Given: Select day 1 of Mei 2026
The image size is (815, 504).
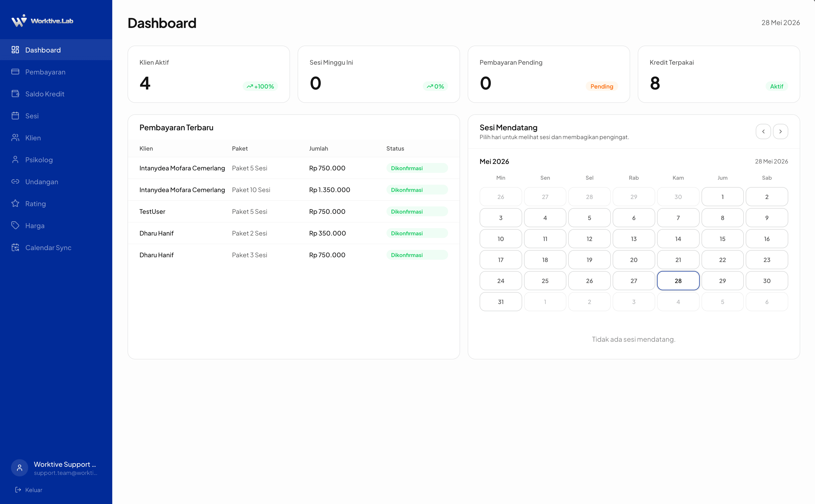Looking at the screenshot, I should [x=722, y=197].
